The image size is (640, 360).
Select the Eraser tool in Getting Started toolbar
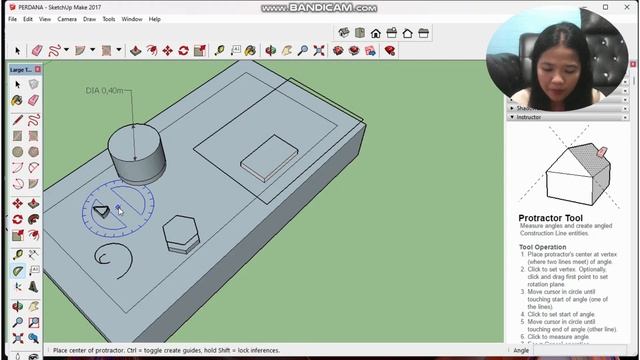point(37,51)
